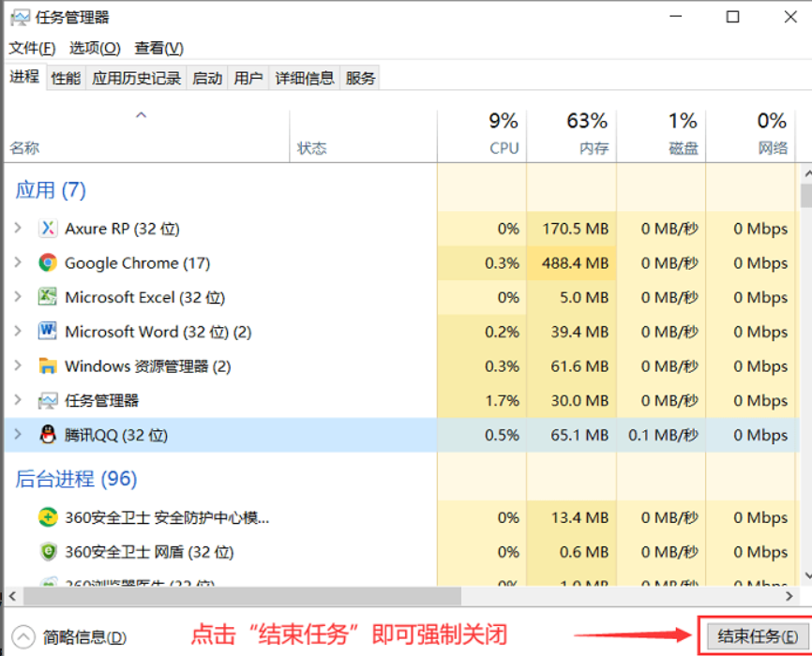Open the 详细信息 tab
812x656 pixels.
[305, 78]
